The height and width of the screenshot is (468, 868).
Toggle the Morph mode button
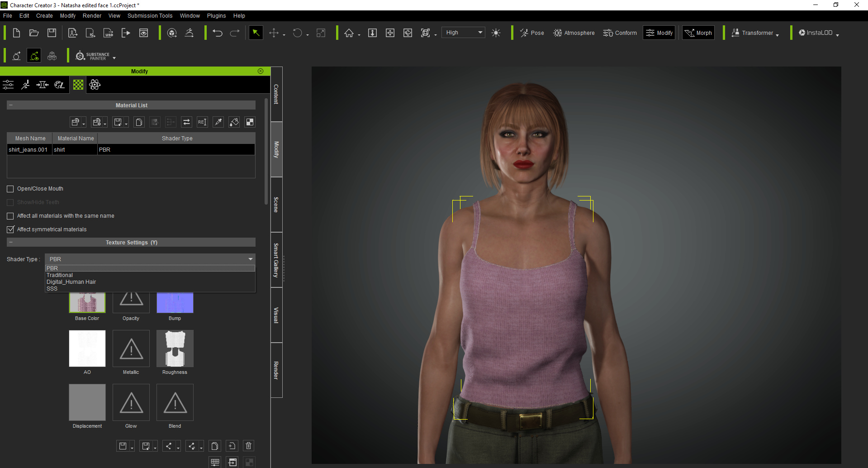[x=698, y=33]
